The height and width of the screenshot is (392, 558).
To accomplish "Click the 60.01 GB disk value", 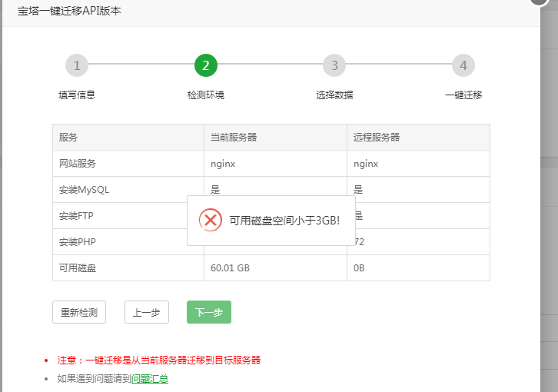I will 231,267.
